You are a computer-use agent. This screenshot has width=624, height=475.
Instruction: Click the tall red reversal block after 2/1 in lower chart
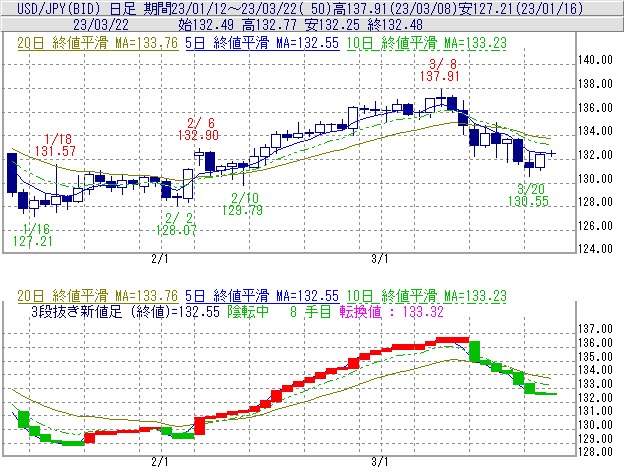(x=199, y=426)
